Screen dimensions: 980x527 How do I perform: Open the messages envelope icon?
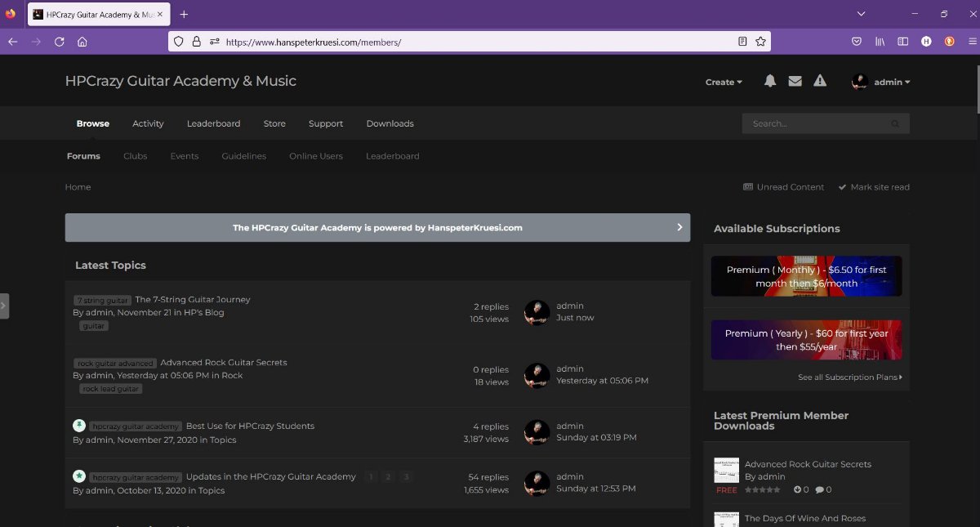[795, 81]
